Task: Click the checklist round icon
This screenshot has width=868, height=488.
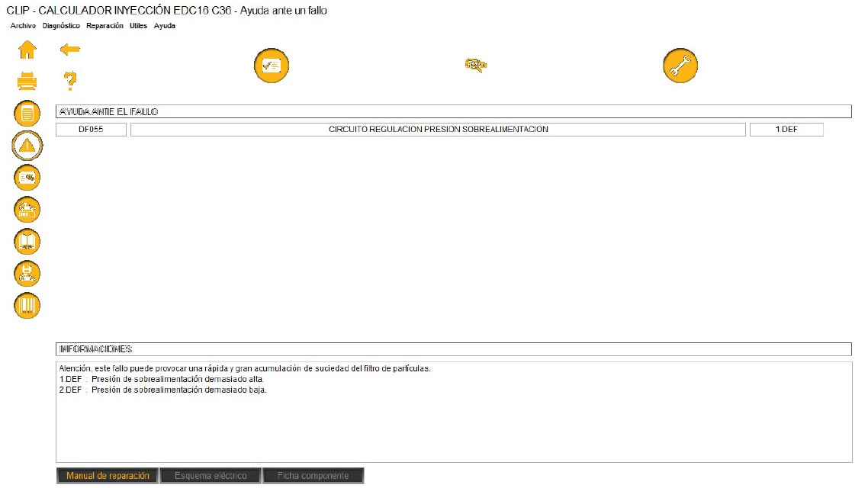Action: (x=272, y=66)
